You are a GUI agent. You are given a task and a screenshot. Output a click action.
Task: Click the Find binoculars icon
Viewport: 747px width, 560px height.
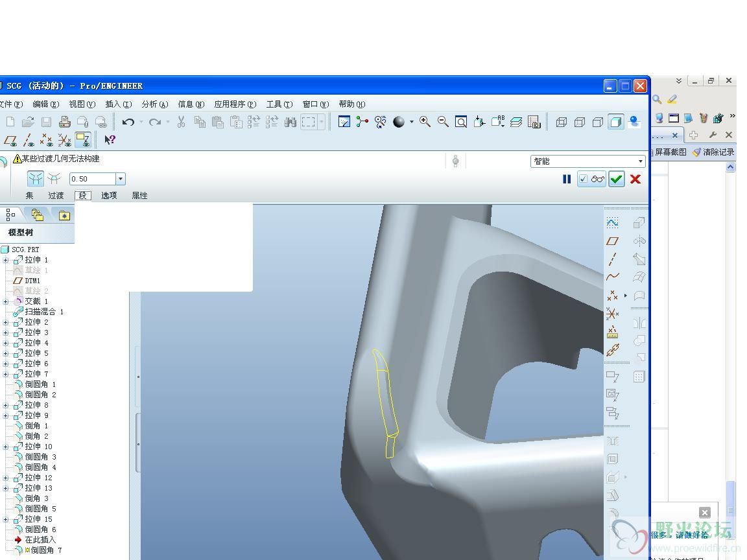point(290,122)
